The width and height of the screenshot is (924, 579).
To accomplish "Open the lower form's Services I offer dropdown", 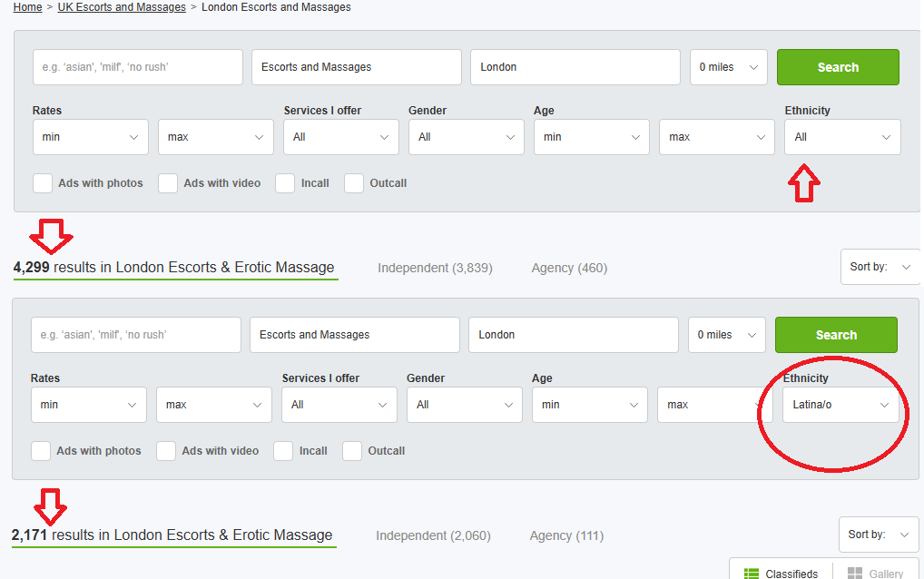I will (x=339, y=405).
